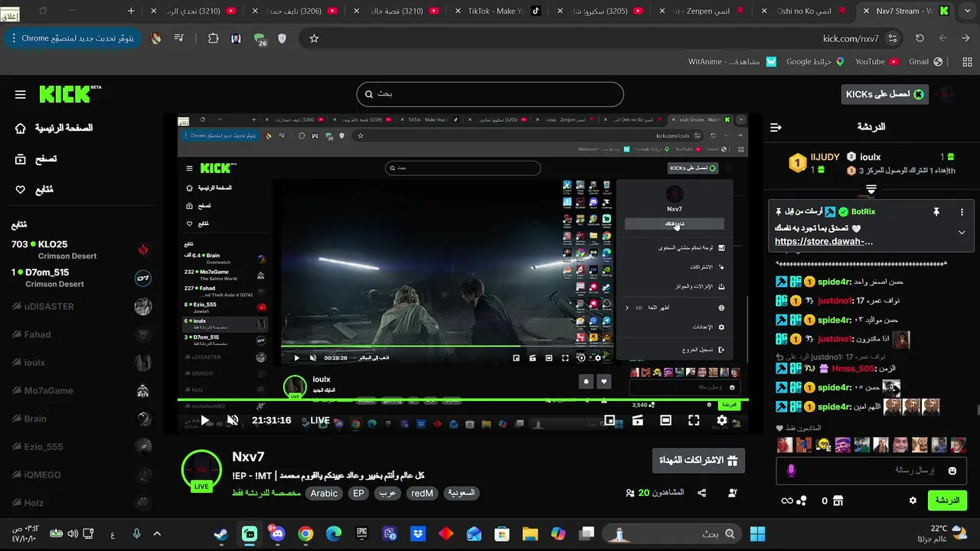Open the volume icon in system tray
The width and height of the screenshot is (980, 551).
[73, 534]
